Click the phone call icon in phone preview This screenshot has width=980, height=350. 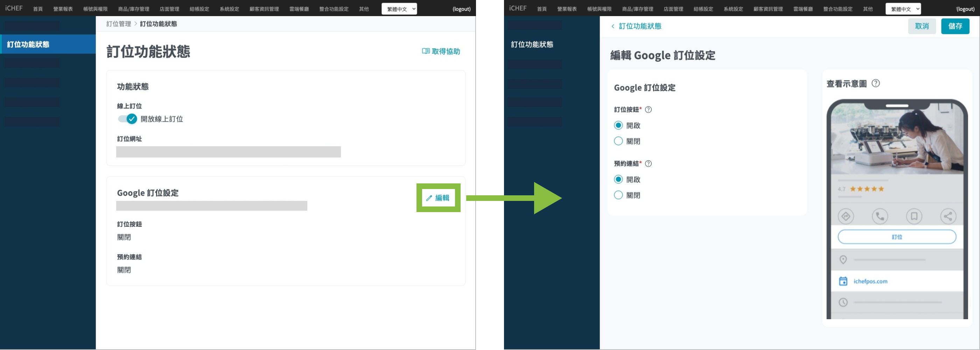[x=880, y=216]
